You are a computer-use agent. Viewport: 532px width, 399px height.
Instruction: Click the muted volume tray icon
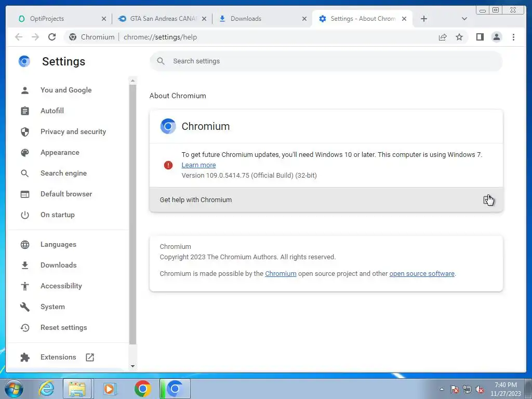[480, 389]
